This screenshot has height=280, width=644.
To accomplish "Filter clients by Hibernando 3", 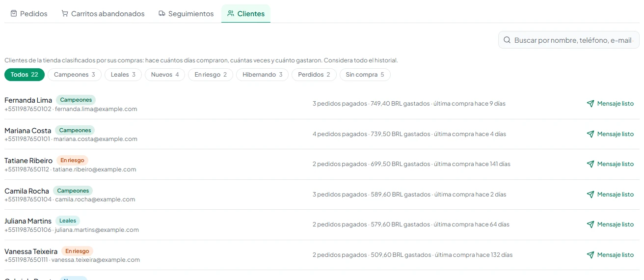I will click(x=262, y=75).
